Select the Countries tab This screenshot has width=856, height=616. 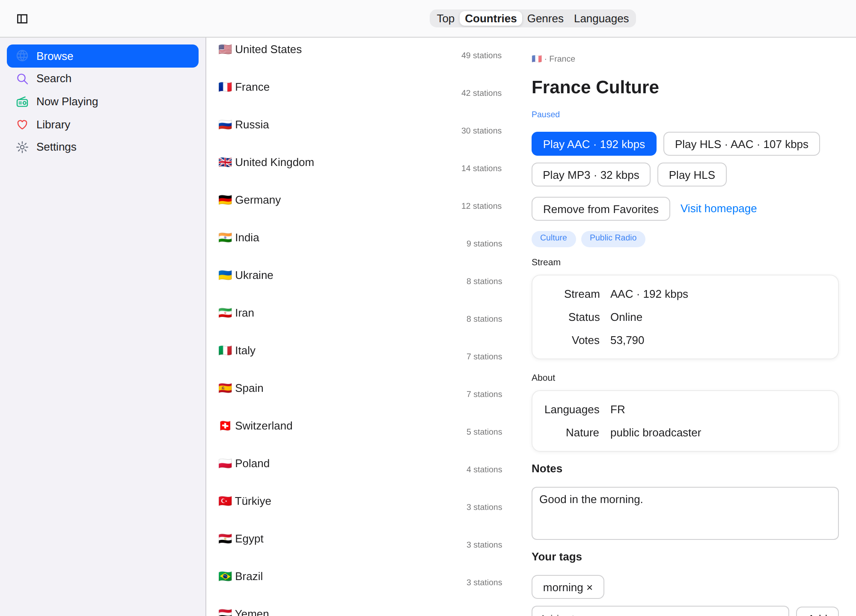click(x=490, y=18)
